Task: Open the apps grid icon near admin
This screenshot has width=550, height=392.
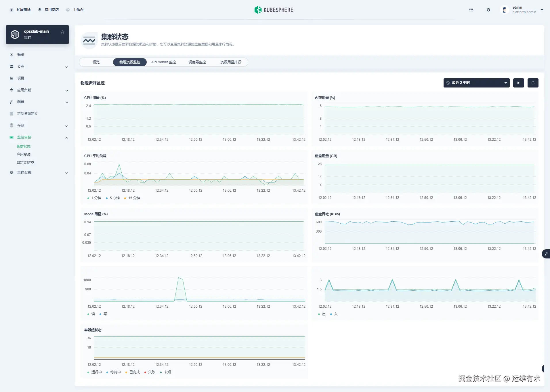Action: point(471,9)
